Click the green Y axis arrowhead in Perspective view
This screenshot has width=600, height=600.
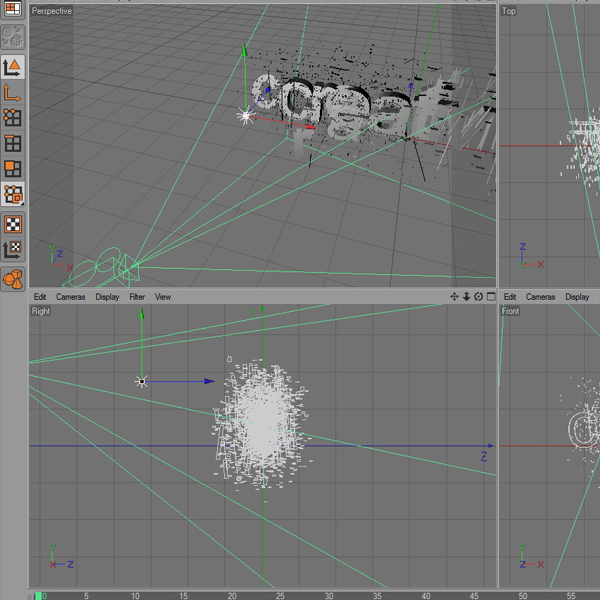tap(245, 50)
